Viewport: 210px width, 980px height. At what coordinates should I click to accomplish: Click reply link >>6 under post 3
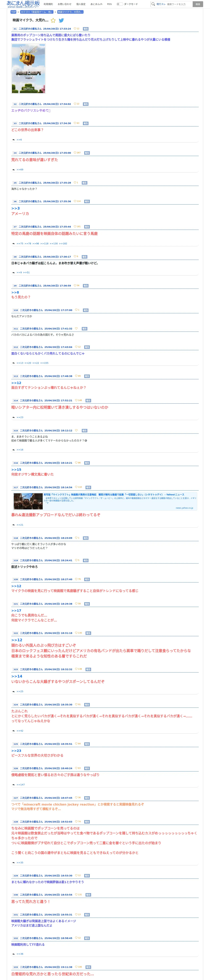(x=19, y=140)
